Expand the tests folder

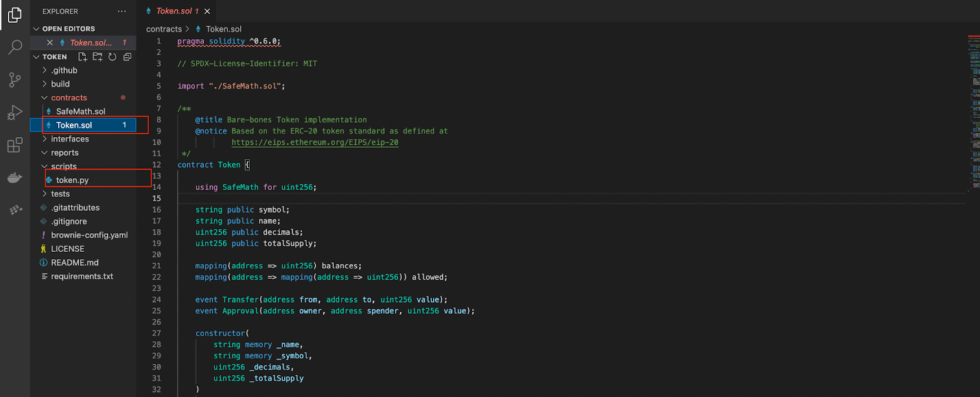click(x=60, y=194)
